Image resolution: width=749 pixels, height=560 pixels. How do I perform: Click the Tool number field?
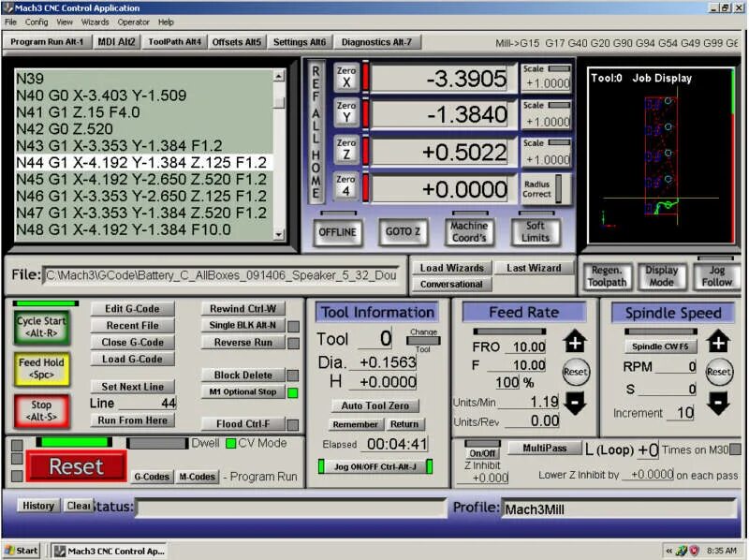375,339
